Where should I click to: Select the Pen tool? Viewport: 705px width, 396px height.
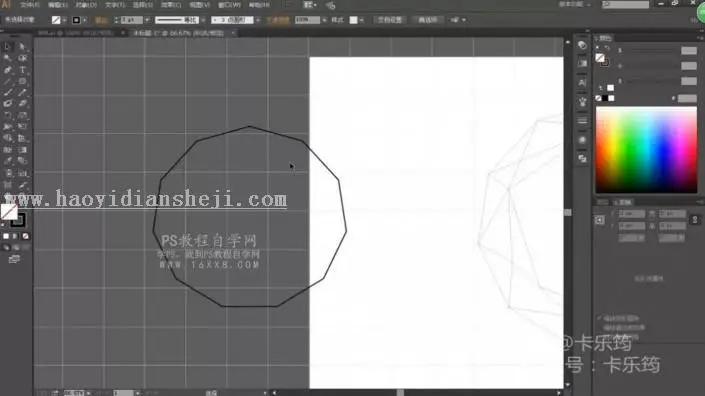(8, 70)
